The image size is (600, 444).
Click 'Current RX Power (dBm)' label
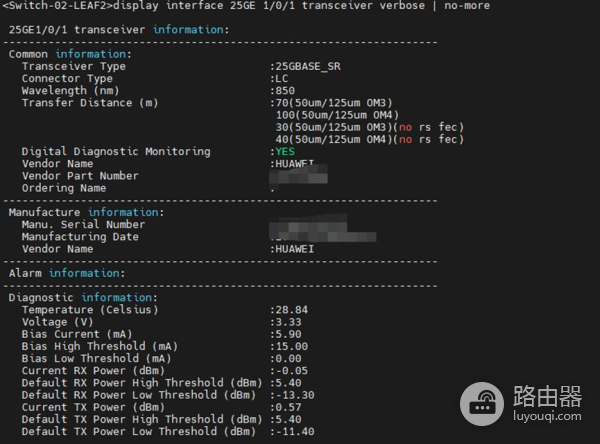[x=93, y=371]
